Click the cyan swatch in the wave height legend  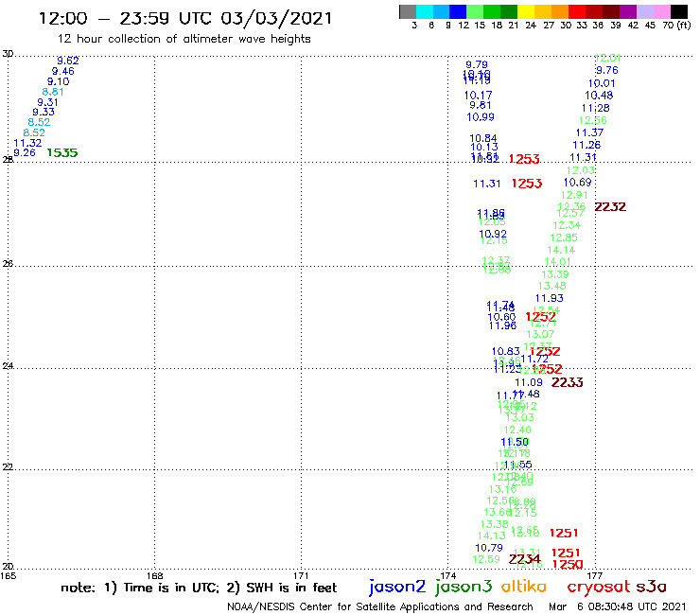425,11
